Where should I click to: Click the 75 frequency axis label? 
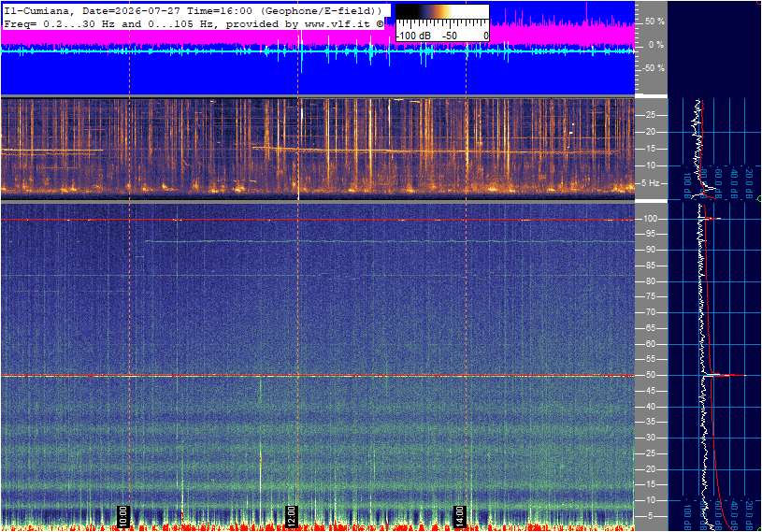point(650,296)
